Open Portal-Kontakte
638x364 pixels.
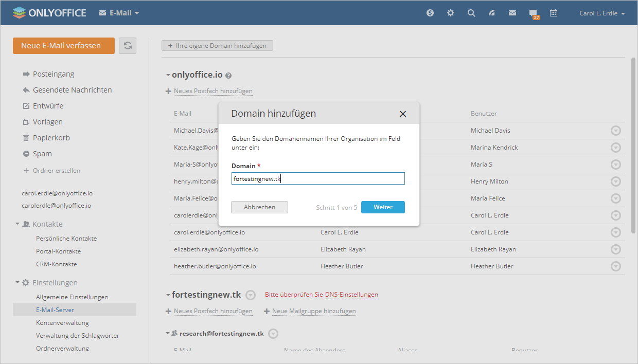58,251
